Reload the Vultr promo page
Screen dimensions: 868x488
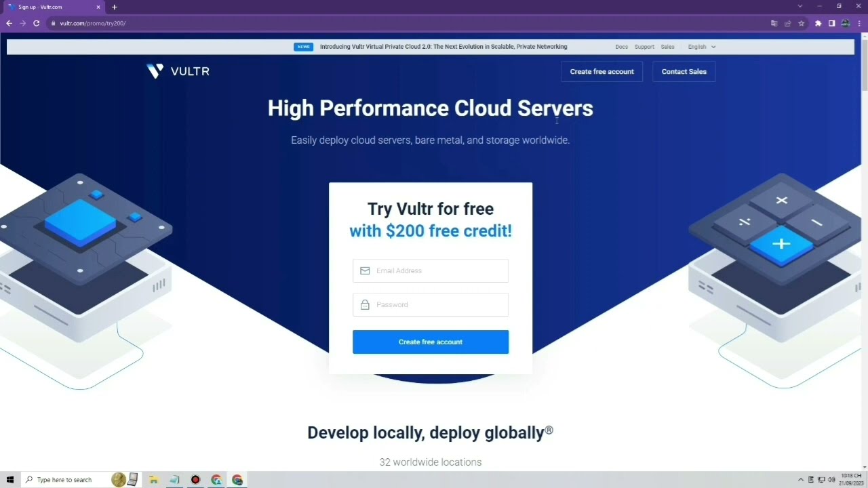(36, 23)
